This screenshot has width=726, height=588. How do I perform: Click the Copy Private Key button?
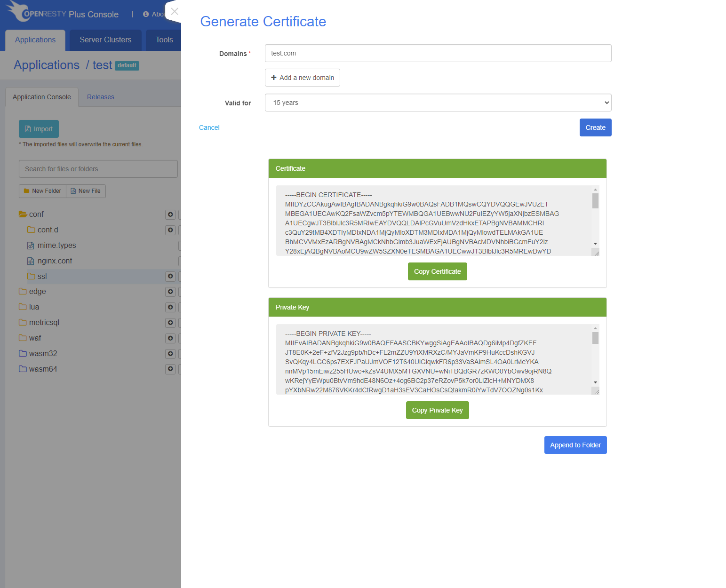coord(437,410)
